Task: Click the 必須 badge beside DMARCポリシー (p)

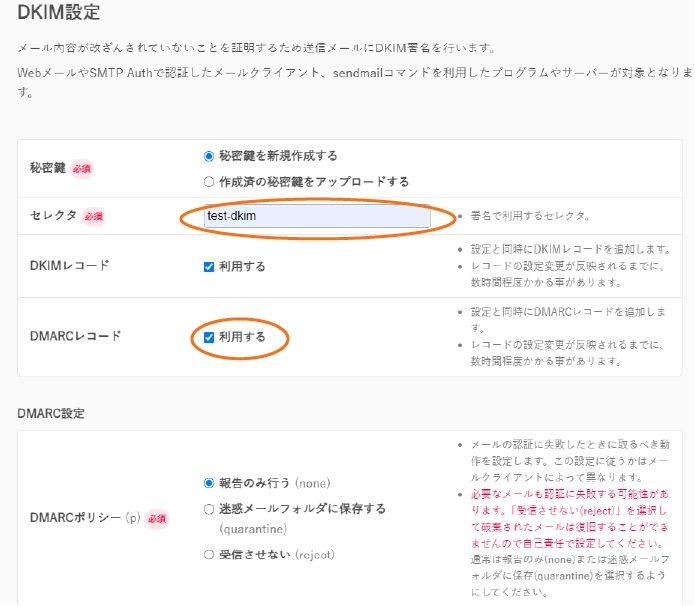Action: click(157, 519)
